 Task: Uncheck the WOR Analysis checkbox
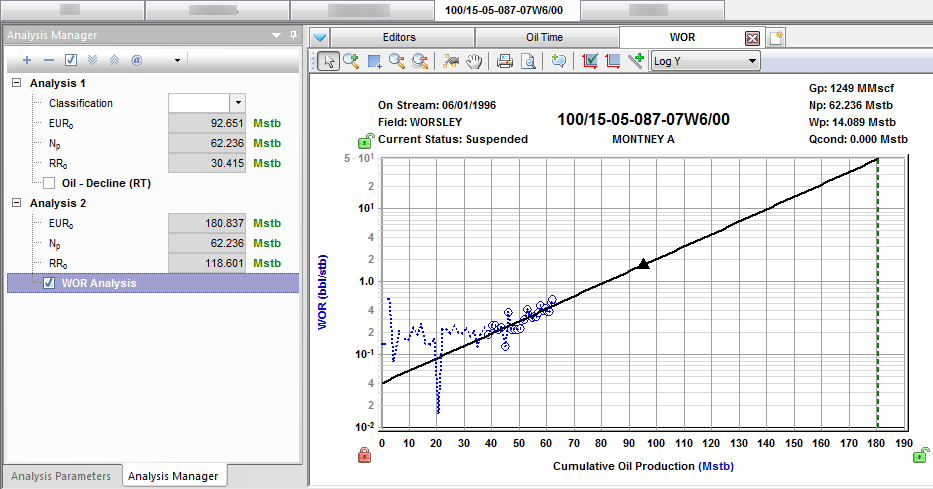pyautogui.click(x=50, y=283)
